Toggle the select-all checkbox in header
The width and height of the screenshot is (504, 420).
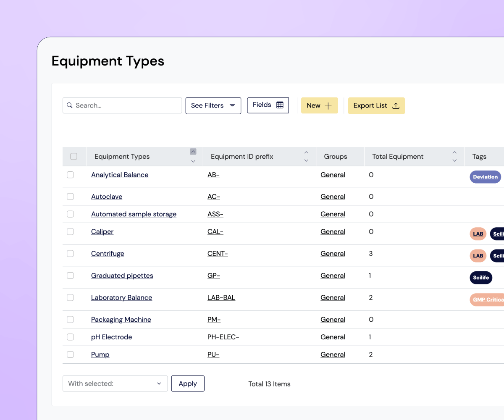[x=73, y=157]
